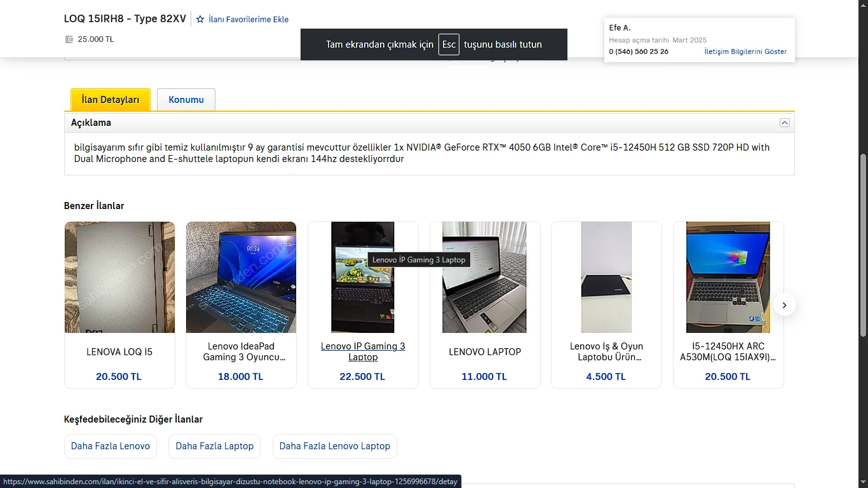The height and width of the screenshot is (488, 868).
Task: Click İletişim Bilgilerini Göster link
Action: click(745, 51)
